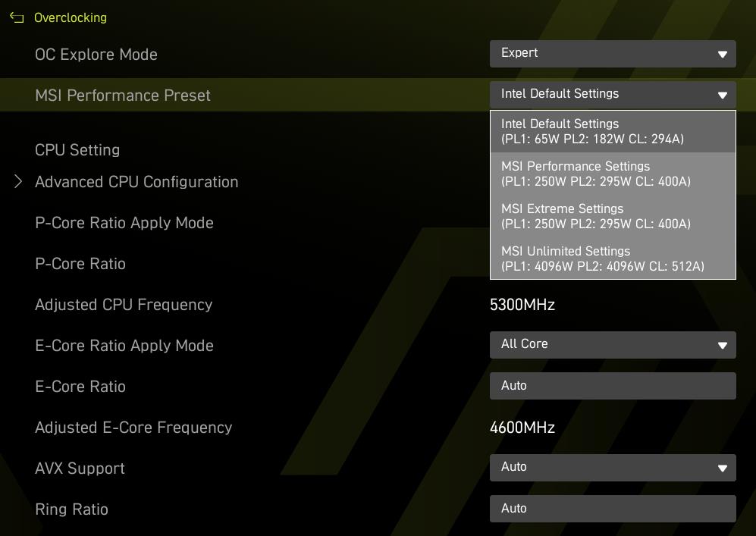Viewport: 756px width, 536px height.
Task: Select the OC Explore Mode label
Action: pos(96,55)
